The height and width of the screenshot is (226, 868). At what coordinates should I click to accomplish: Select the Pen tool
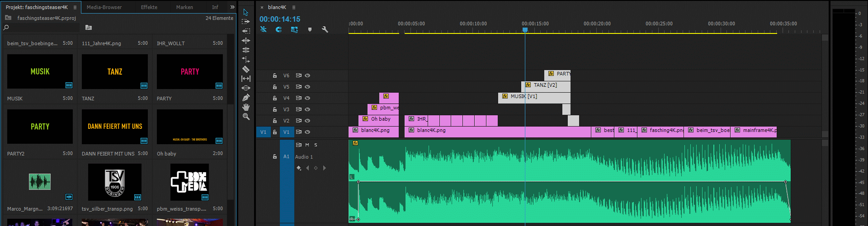[246, 98]
